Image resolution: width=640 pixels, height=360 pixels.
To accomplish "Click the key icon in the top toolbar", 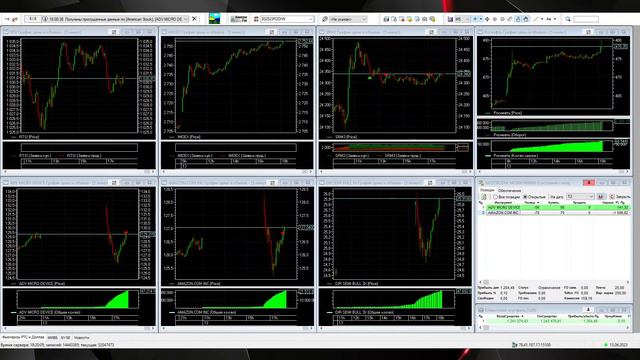I will tap(15, 19).
